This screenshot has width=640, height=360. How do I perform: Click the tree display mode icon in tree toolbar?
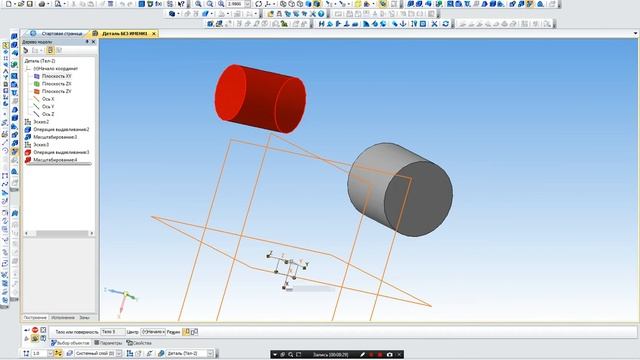[50, 50]
